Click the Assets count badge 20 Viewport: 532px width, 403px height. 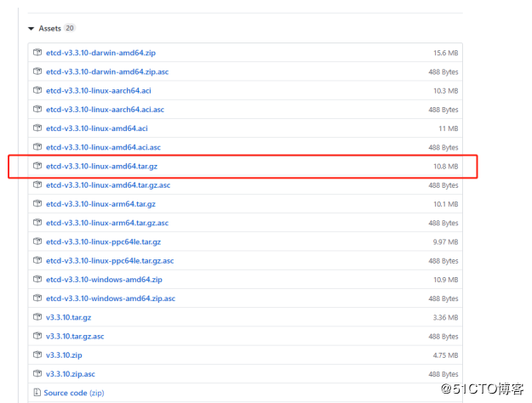pyautogui.click(x=70, y=28)
